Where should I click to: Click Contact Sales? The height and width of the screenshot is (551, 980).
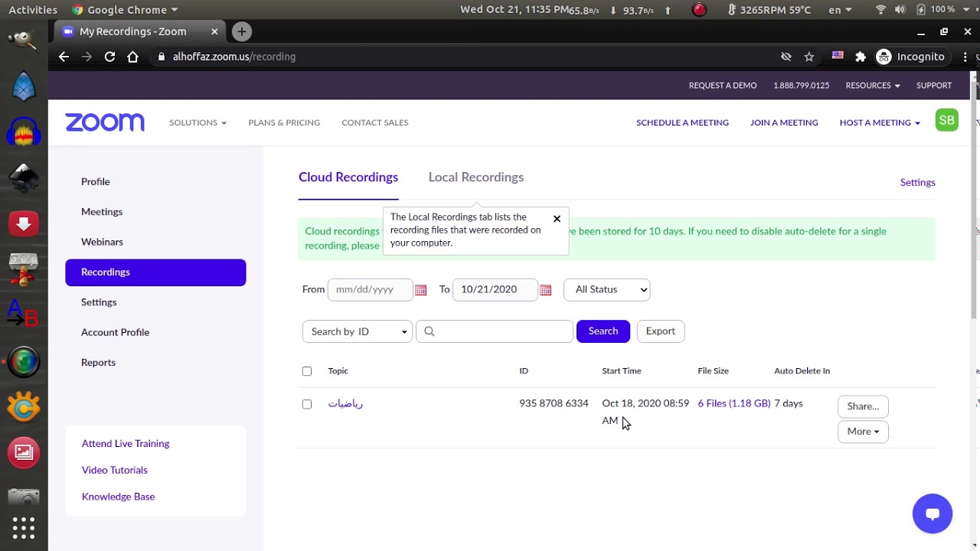click(x=374, y=122)
